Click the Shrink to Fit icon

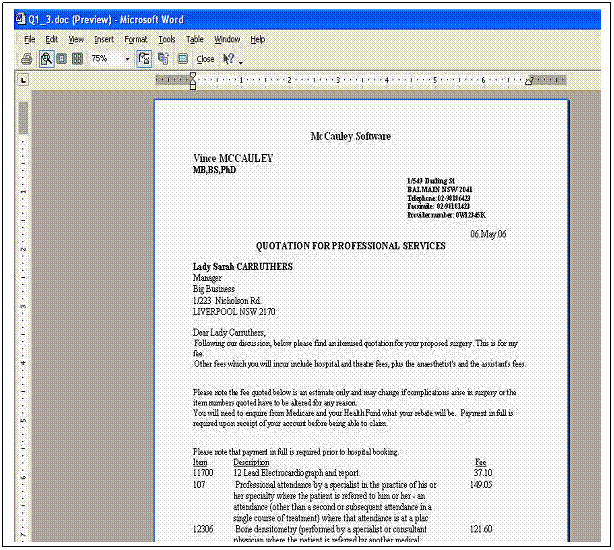click(163, 59)
